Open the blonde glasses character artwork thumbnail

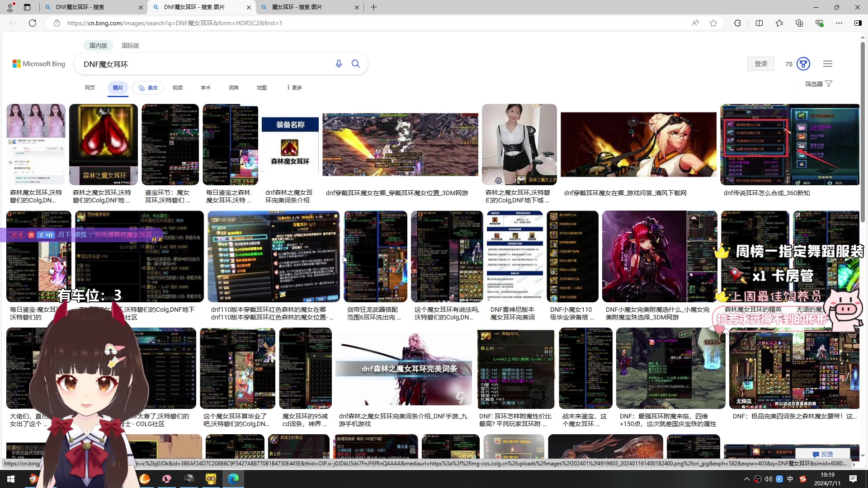[638, 145]
